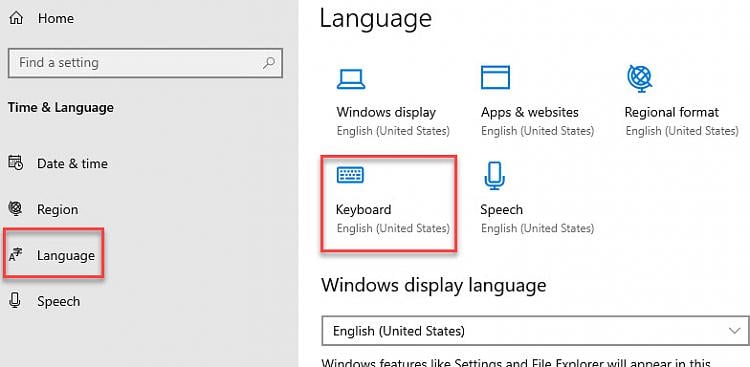Viewport: 750px width, 367px height.
Task: Click the Region globe icon in sidebar
Action: click(x=16, y=209)
